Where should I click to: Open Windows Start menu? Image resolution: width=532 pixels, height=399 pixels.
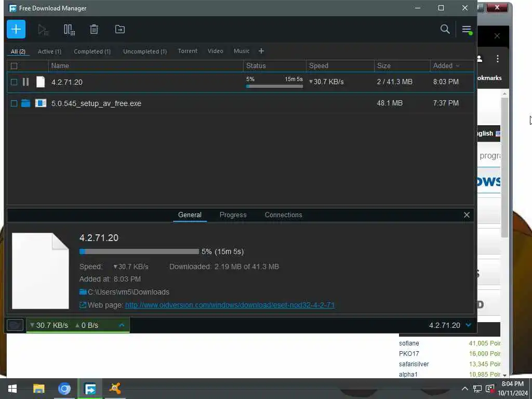click(12, 389)
